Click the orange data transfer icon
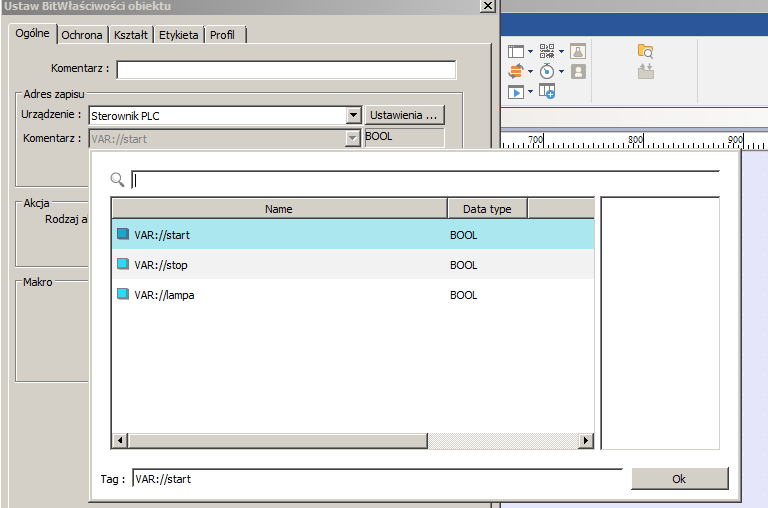The image size is (768, 508). (x=516, y=71)
